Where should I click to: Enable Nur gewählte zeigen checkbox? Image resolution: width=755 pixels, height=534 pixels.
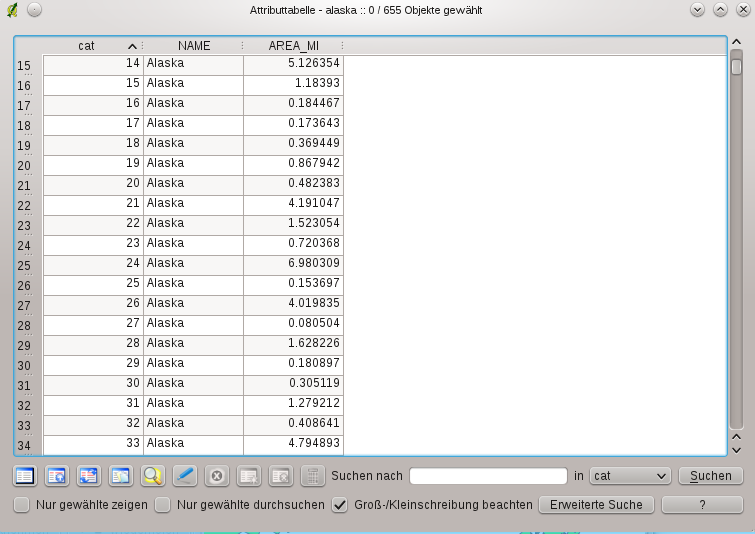click(21, 505)
